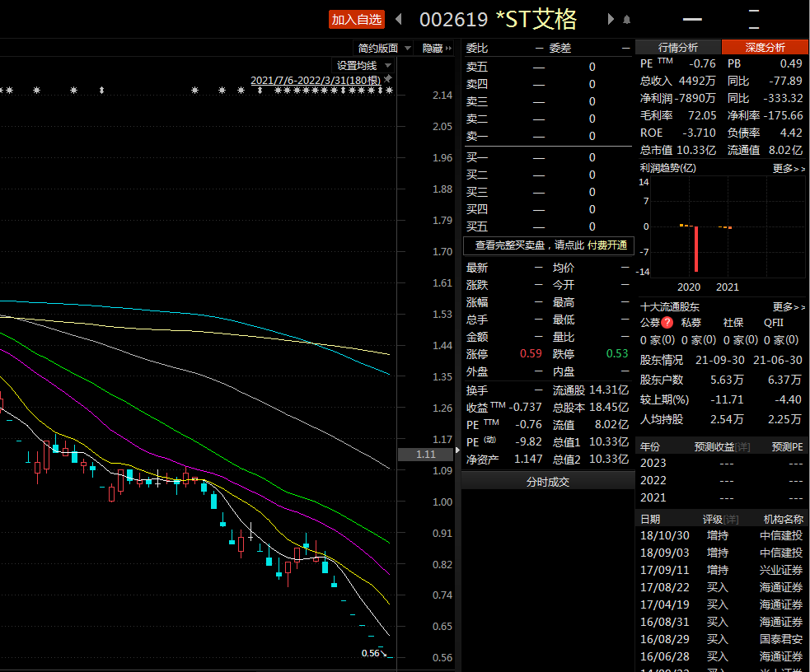The height and width of the screenshot is (672, 810).
Task: Click the [详] link beside 预测收益
Action: pyautogui.click(x=742, y=447)
